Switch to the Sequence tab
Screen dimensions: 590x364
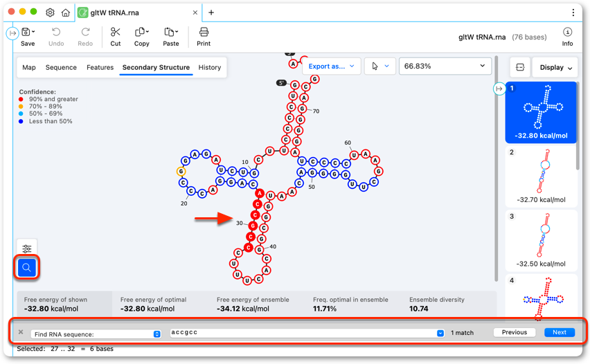pos(61,67)
